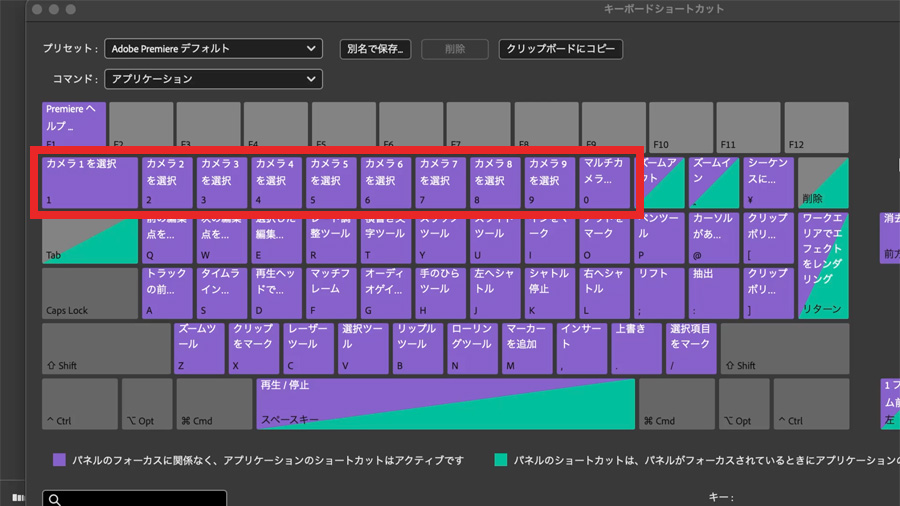Click the green panel shortcut legend swatch

tap(501, 460)
